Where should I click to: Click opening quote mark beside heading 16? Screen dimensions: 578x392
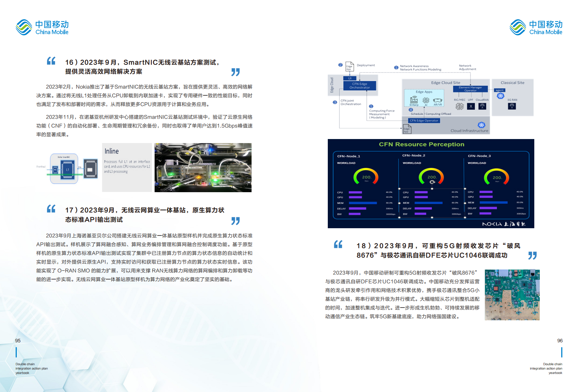tap(51, 61)
